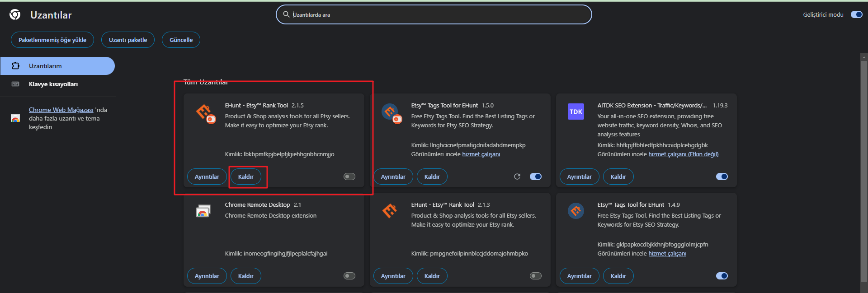Click the vertical scrollbar on the right
This screenshot has height=293, width=868.
(864, 172)
